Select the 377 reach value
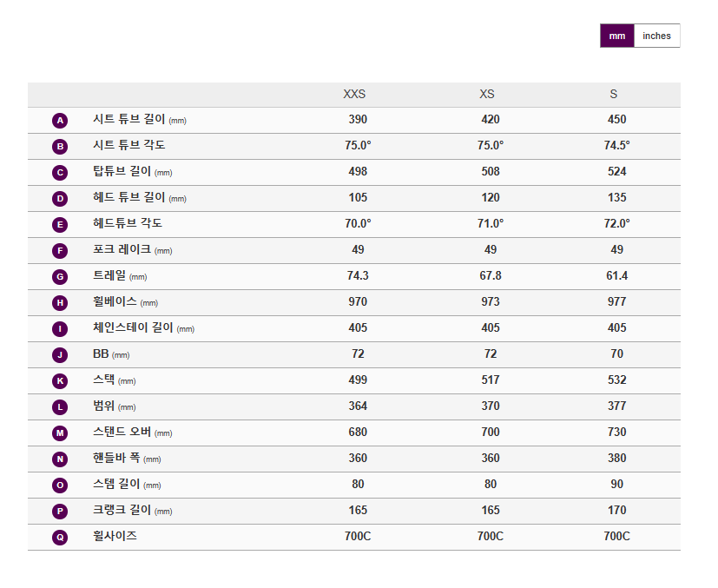Viewport: 718px width, 588px height. tap(616, 406)
